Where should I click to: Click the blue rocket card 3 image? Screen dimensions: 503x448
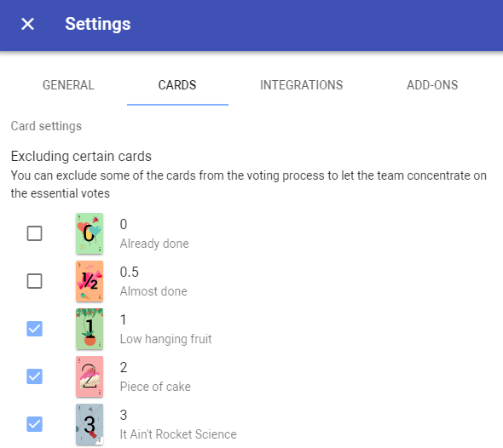point(90,425)
